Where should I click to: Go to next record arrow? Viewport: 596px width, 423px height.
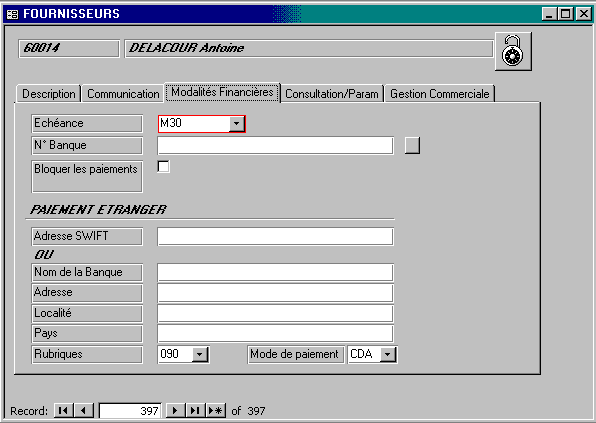pos(175,410)
